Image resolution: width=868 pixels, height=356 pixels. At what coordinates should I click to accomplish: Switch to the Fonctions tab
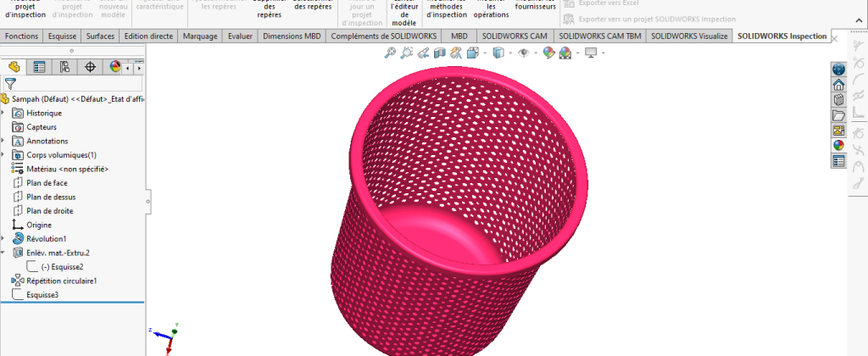(21, 36)
